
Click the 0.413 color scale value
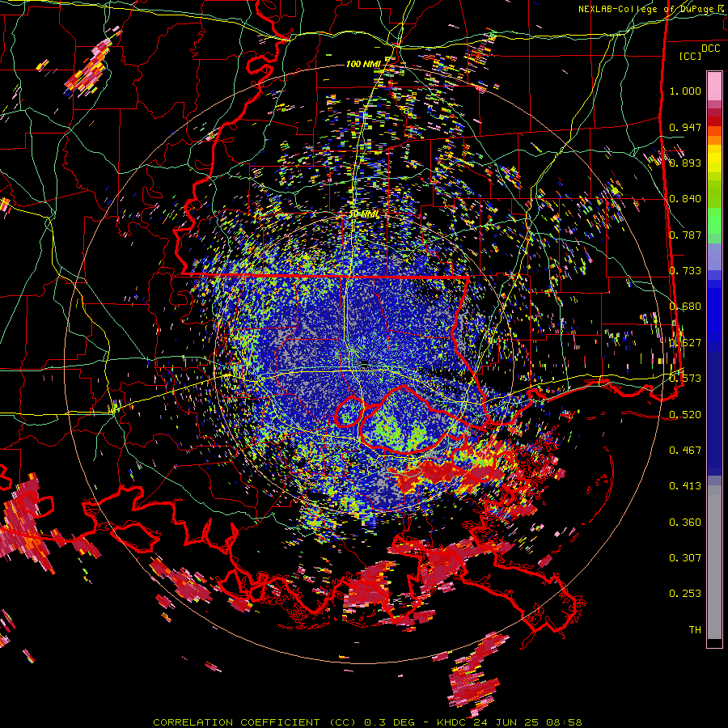(685, 485)
